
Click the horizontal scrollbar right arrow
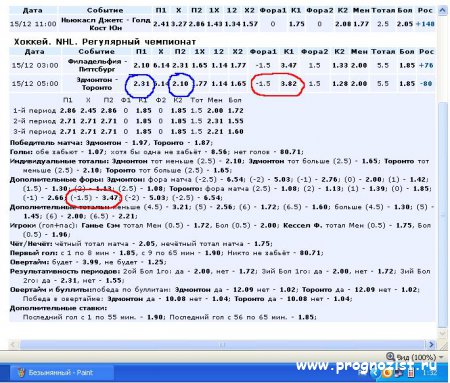431,344
